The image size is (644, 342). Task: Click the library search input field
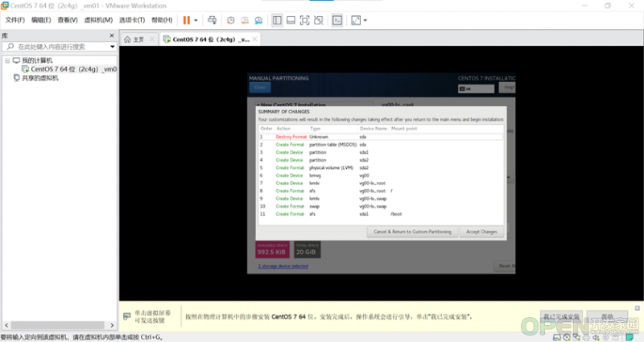pos(57,47)
